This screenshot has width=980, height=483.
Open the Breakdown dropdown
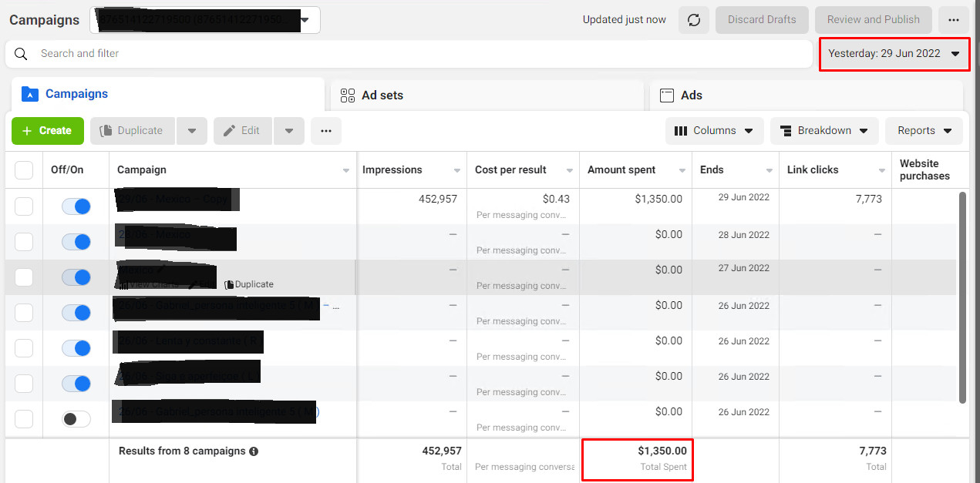click(824, 131)
